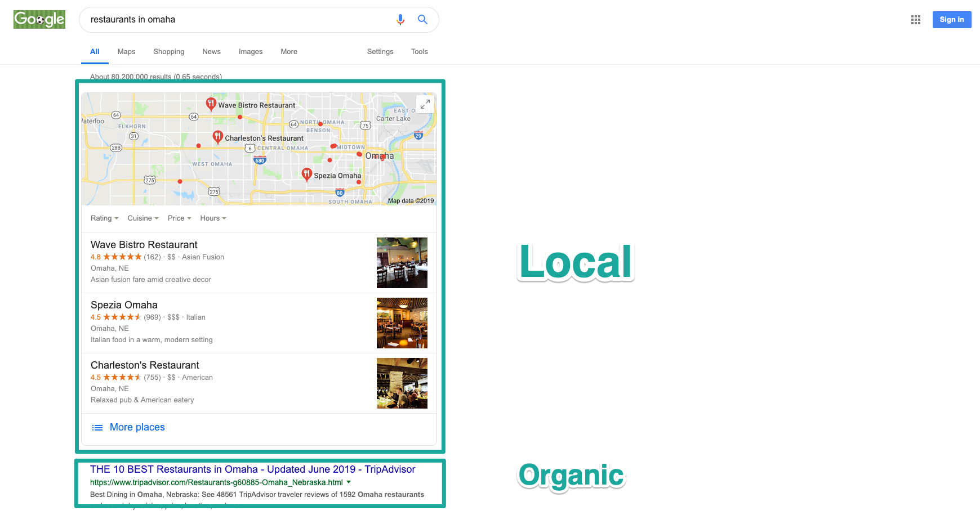Screen dimensions: 980x511
Task: Open the Spezia Omaha listing title
Action: coord(124,305)
